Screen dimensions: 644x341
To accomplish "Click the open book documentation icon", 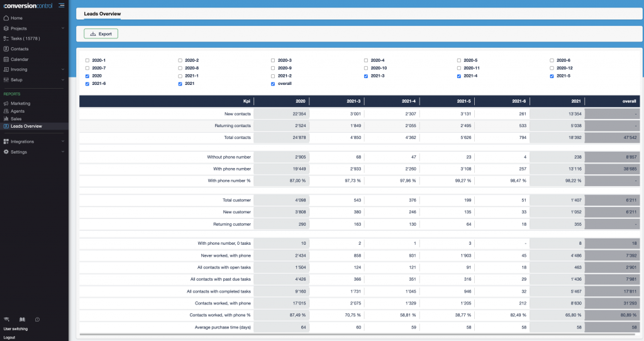I will tap(21, 320).
